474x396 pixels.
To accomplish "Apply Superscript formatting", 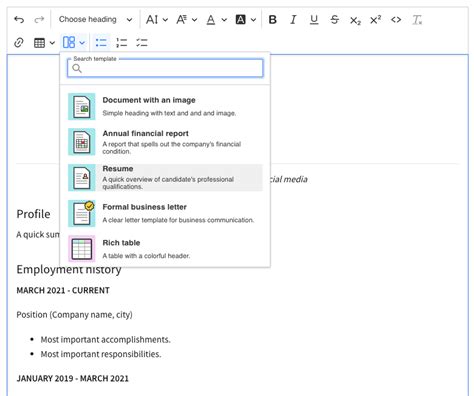I will pos(375,20).
